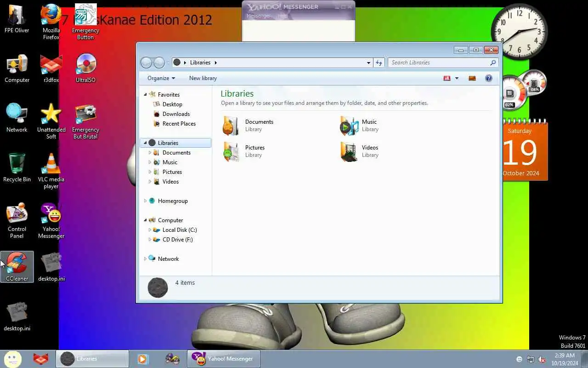Image resolution: width=588 pixels, height=368 pixels.
Task: Open the r3dfox pinned taskbar icon
Action: click(x=40, y=359)
